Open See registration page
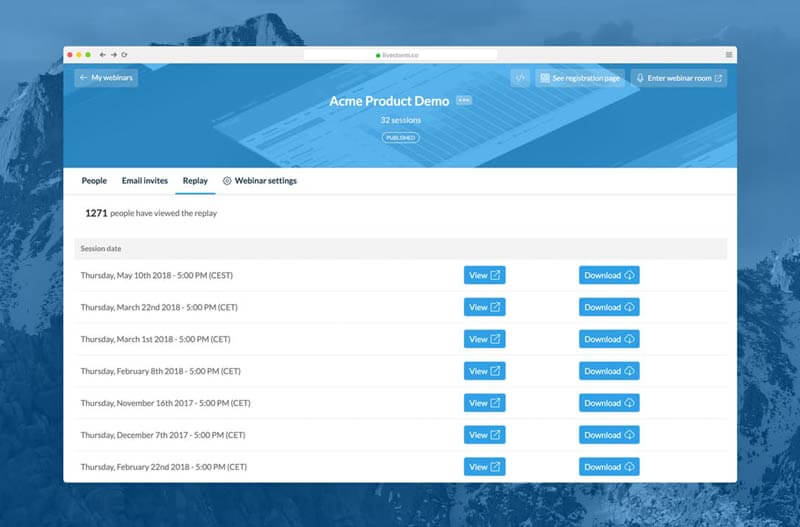800x527 pixels. tap(580, 78)
